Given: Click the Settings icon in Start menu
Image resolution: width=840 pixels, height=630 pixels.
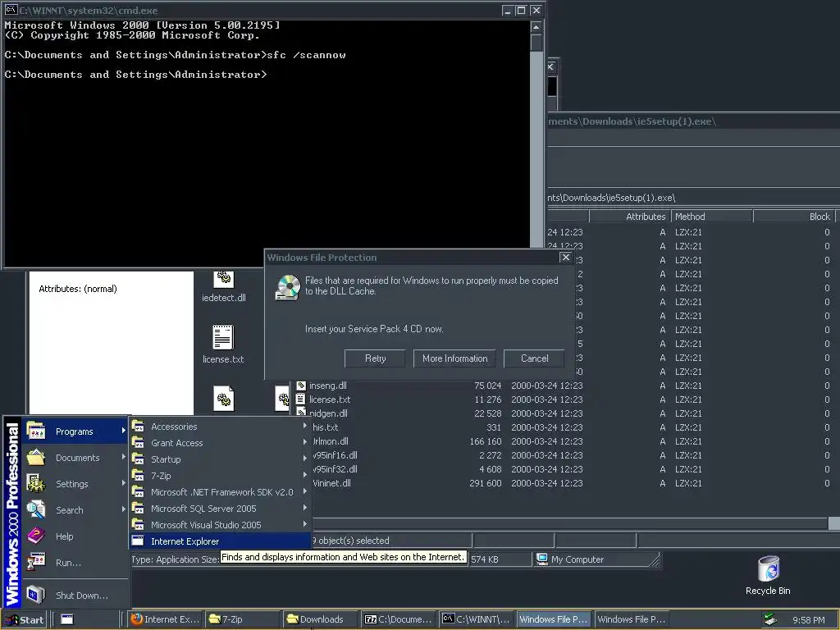Looking at the screenshot, I should tap(36, 483).
